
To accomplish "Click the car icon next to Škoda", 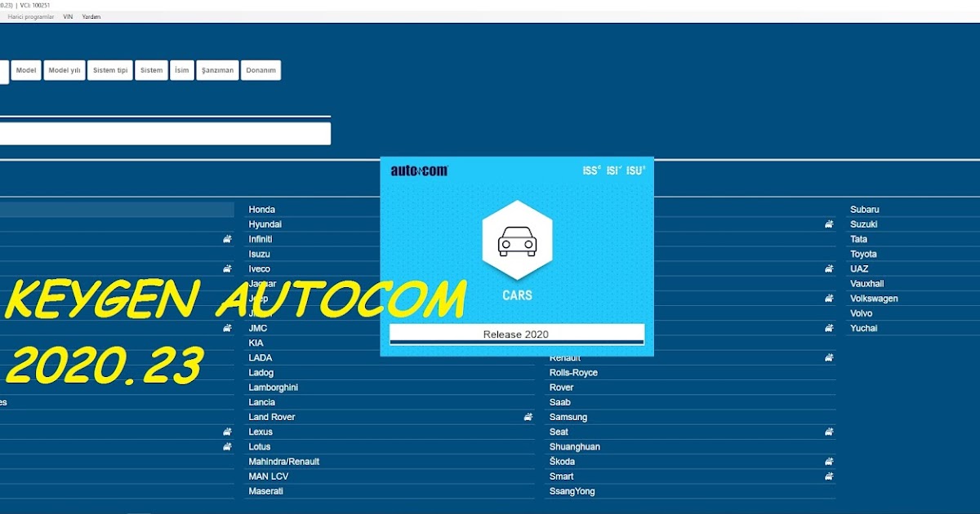I will pos(829,461).
